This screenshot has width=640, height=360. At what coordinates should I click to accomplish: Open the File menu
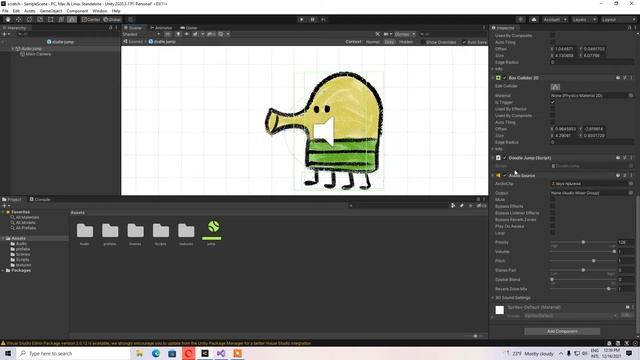pyautogui.click(x=5, y=11)
